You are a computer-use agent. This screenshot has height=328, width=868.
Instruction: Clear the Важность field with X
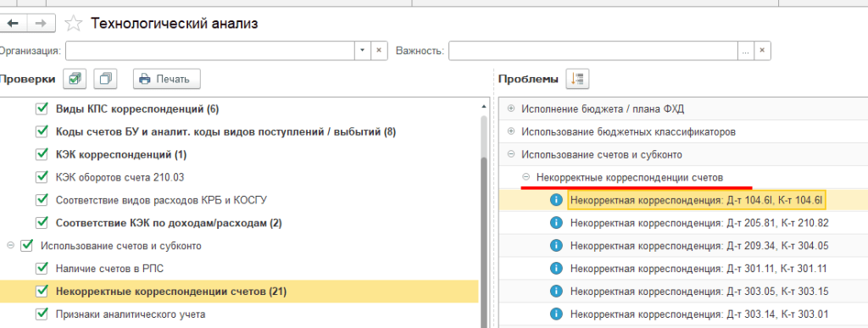(x=762, y=50)
